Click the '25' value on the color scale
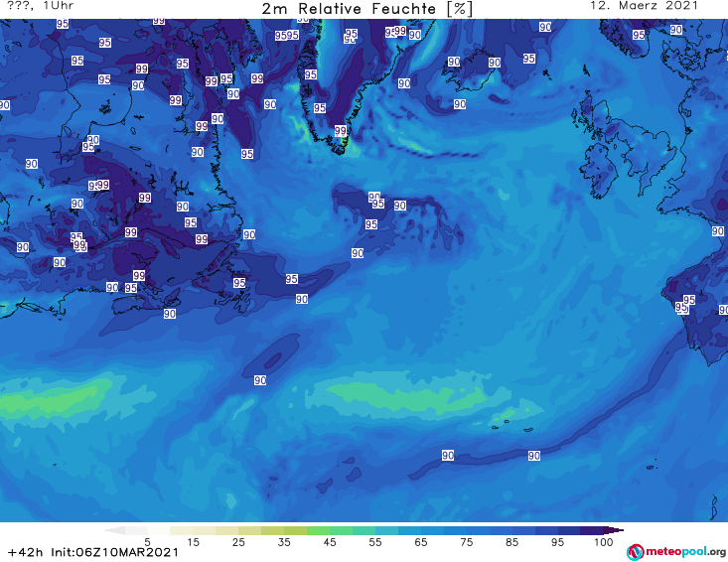 (x=238, y=542)
